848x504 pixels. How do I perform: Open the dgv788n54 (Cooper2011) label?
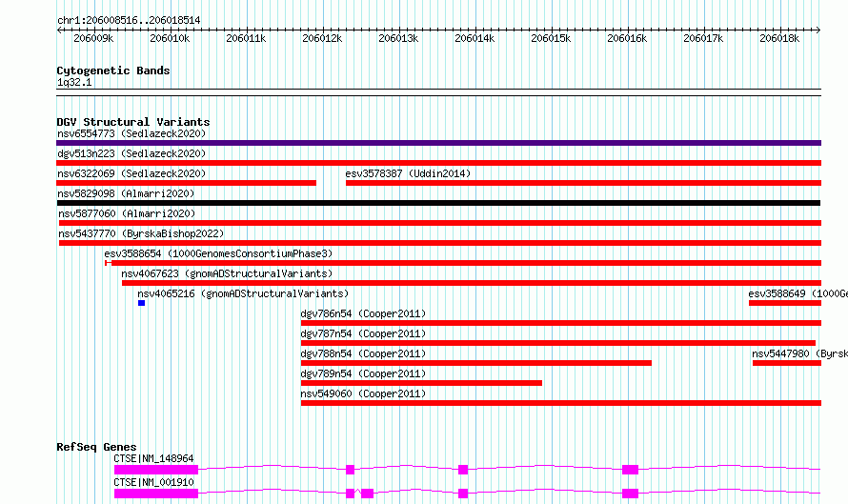pos(363,353)
